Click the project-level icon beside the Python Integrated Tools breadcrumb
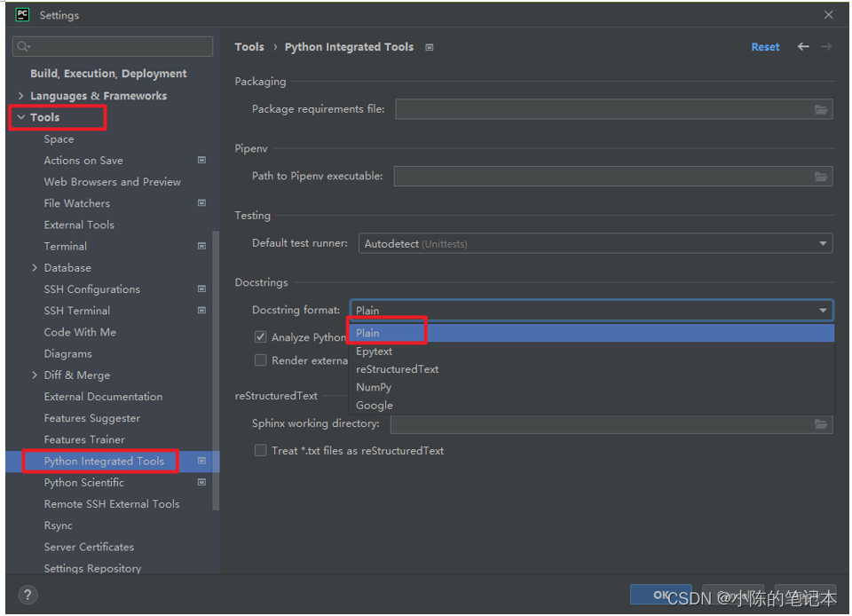852x616 pixels. click(x=430, y=47)
